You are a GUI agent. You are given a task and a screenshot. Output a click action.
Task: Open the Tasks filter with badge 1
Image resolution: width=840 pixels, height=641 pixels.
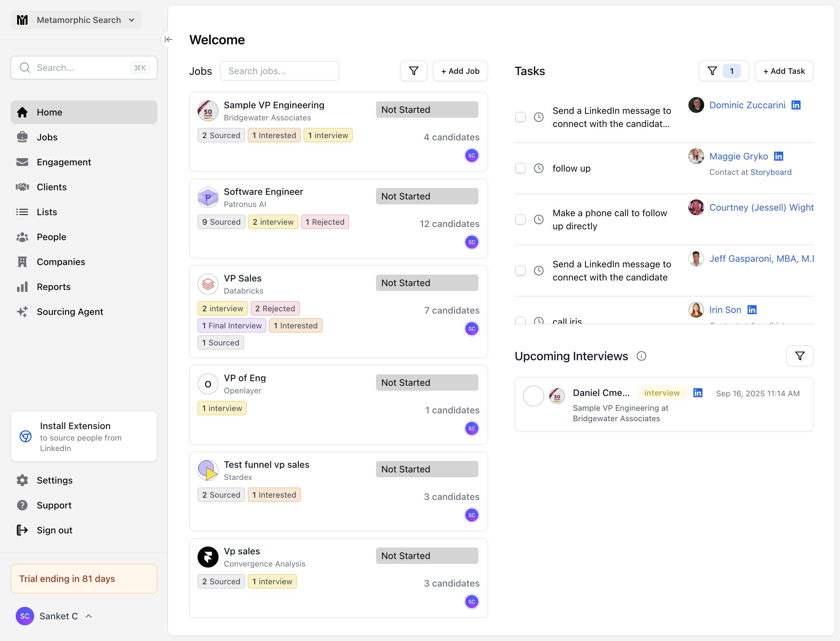[723, 71]
